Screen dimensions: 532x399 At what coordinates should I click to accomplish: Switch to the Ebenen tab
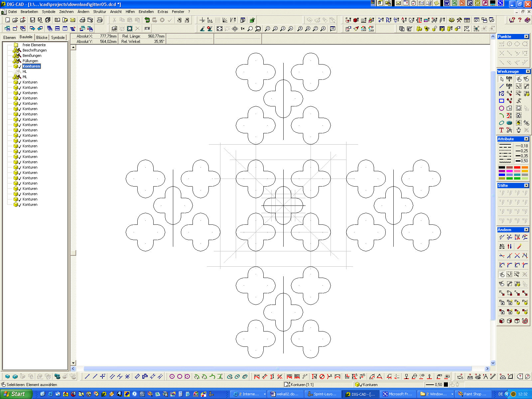[x=10, y=38]
